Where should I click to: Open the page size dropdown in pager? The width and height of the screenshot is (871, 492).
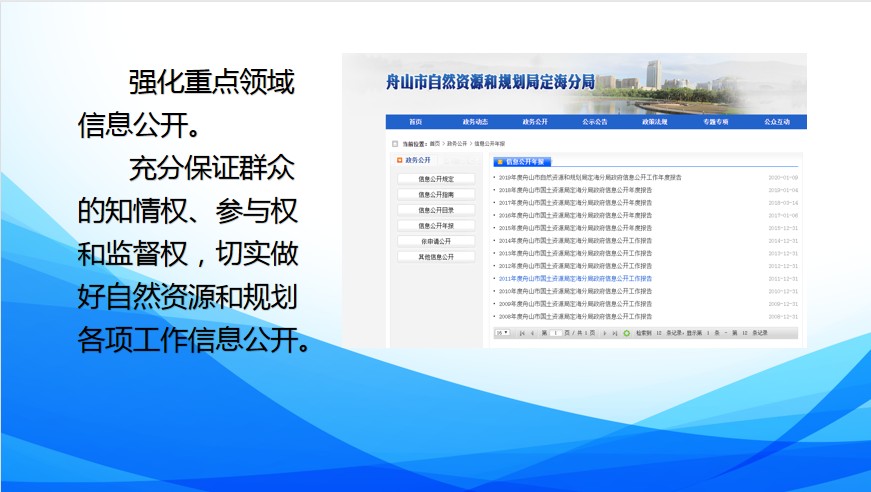coord(502,332)
